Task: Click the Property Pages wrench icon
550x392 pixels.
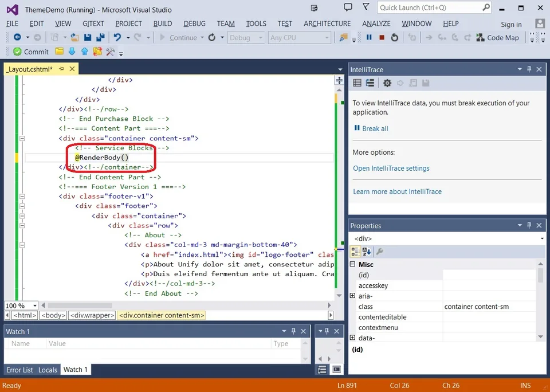Action: click(x=379, y=252)
